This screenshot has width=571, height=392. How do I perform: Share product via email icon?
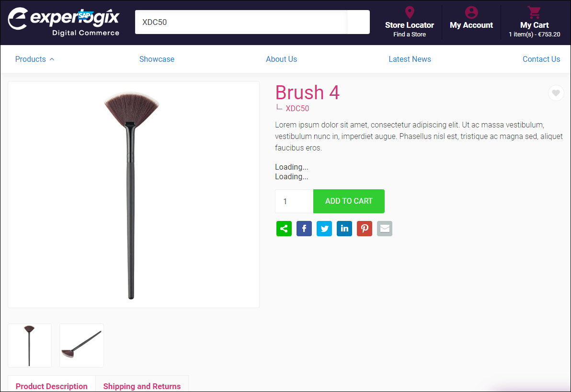tap(385, 229)
